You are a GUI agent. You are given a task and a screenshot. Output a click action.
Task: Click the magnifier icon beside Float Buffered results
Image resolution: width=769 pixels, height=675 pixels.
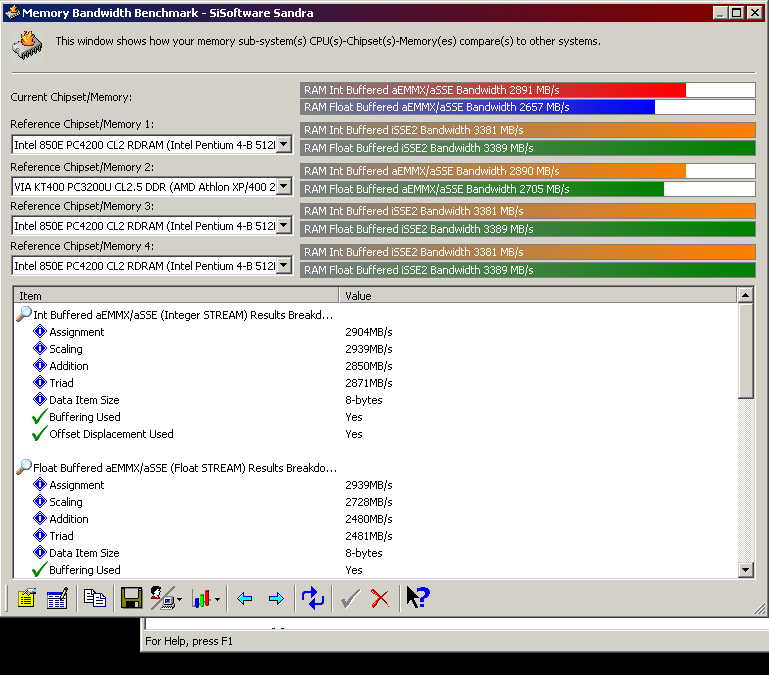tap(24, 467)
